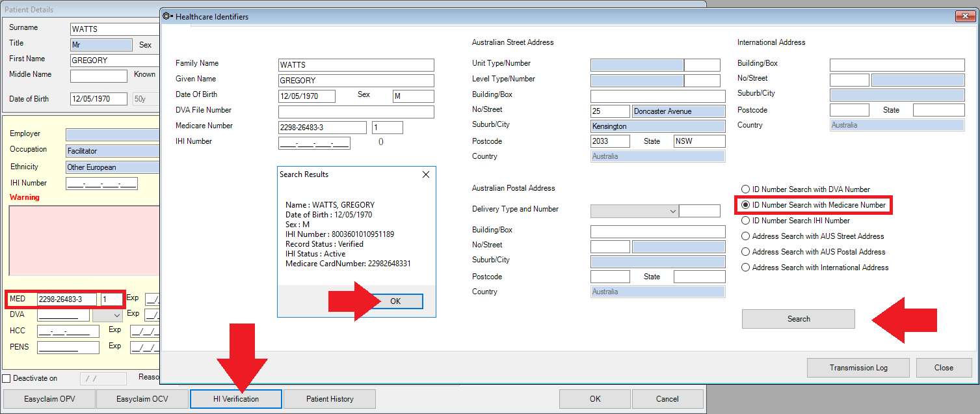Click the Search button
The width and height of the screenshot is (980, 414).
[799, 319]
